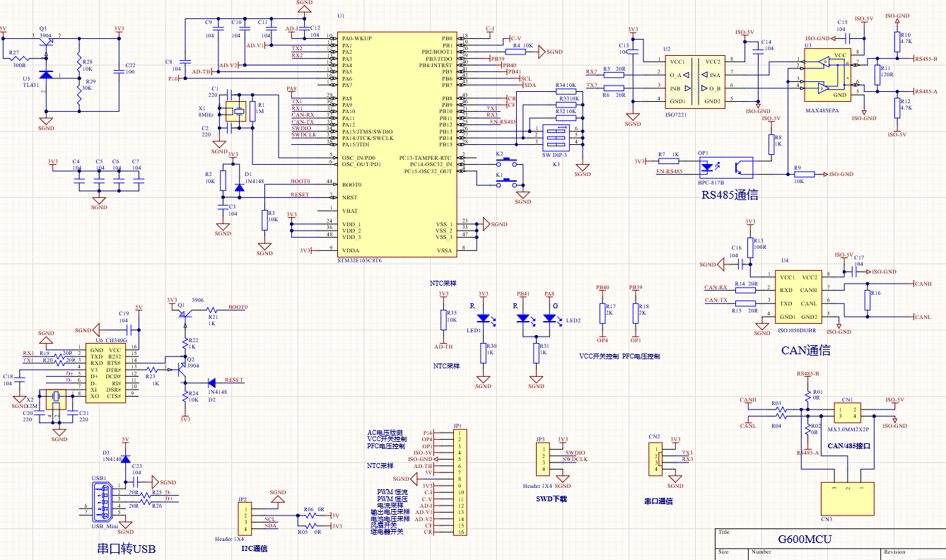Click the CN2 serial header symbol
The width and height of the screenshot is (946, 560).
pyautogui.click(x=657, y=459)
